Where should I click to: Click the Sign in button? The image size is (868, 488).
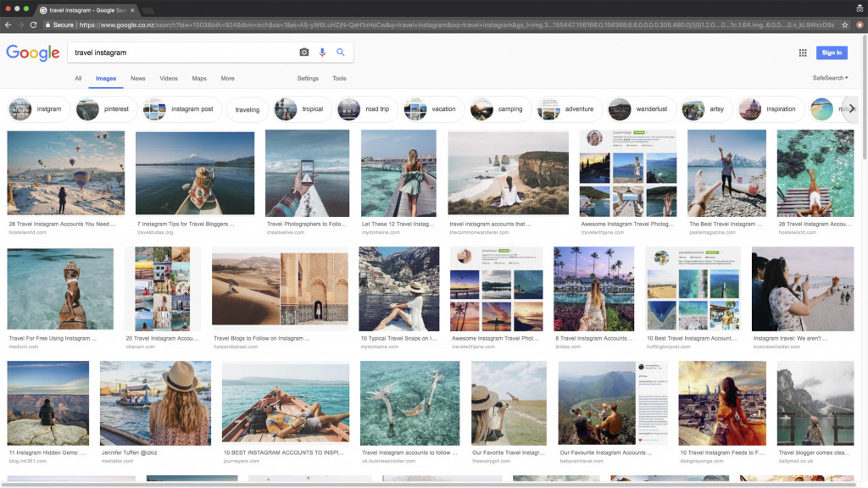832,53
